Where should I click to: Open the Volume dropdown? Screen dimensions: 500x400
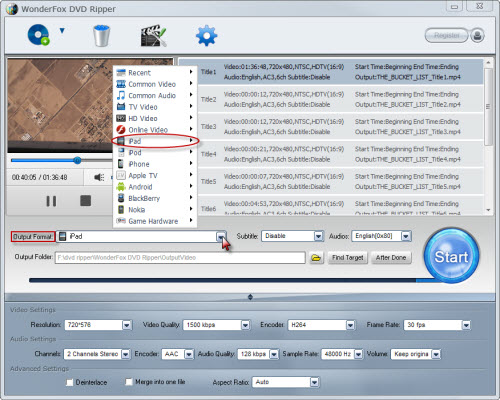[416, 354]
